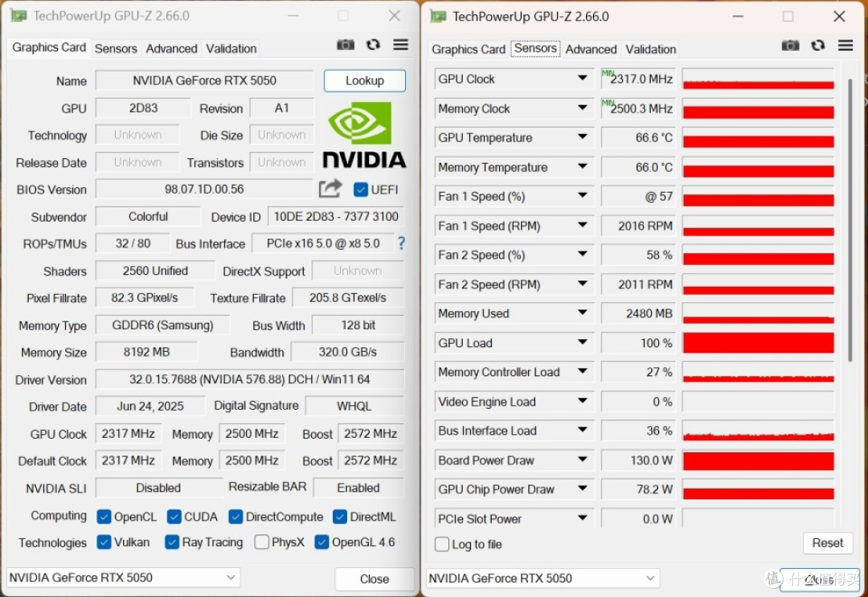The image size is (868, 597).
Task: Click the GPU Load graph bar
Action: tap(758, 342)
